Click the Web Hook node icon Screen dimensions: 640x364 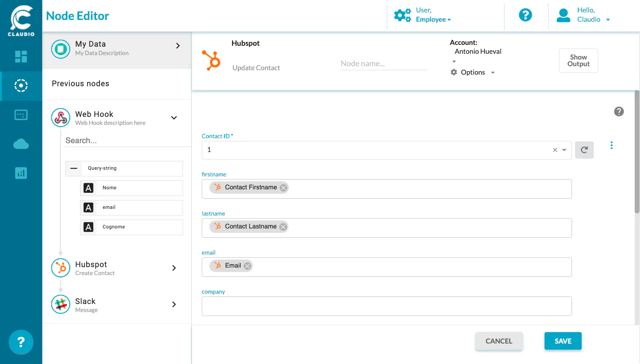pyautogui.click(x=60, y=118)
